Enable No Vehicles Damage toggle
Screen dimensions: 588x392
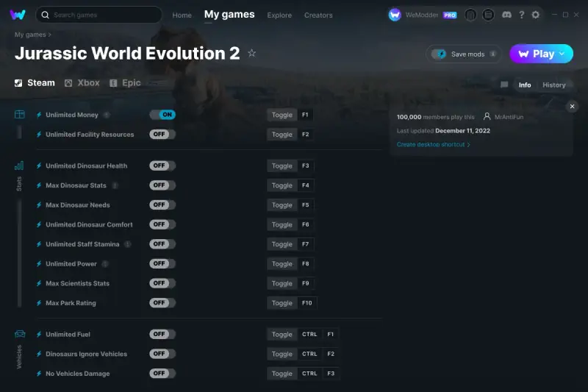162,373
